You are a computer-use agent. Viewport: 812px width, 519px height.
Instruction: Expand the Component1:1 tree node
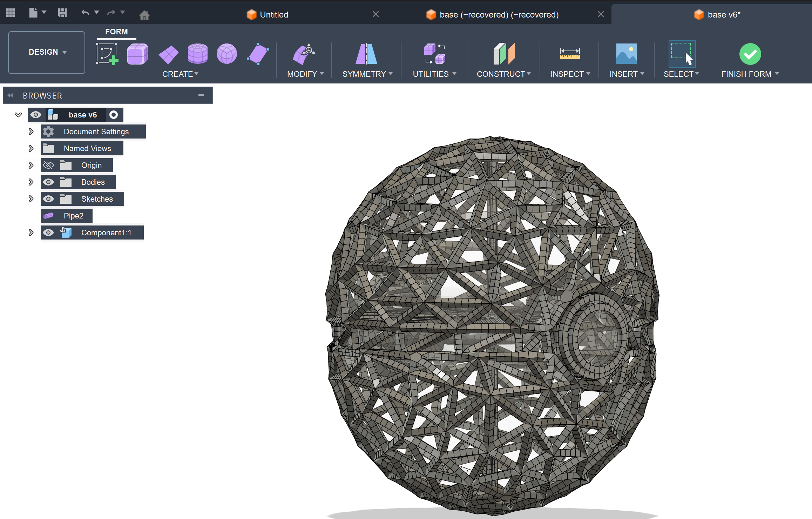coord(31,232)
